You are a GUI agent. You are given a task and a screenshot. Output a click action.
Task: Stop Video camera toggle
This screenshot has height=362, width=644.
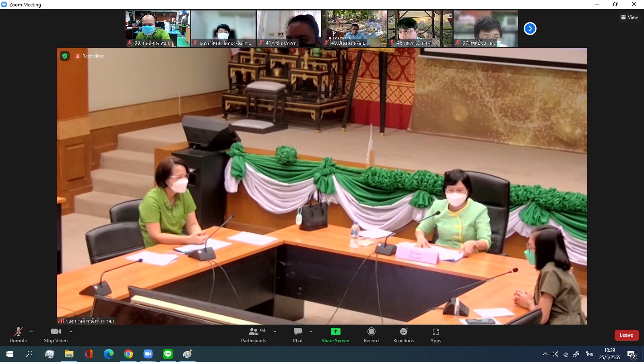coord(56,335)
